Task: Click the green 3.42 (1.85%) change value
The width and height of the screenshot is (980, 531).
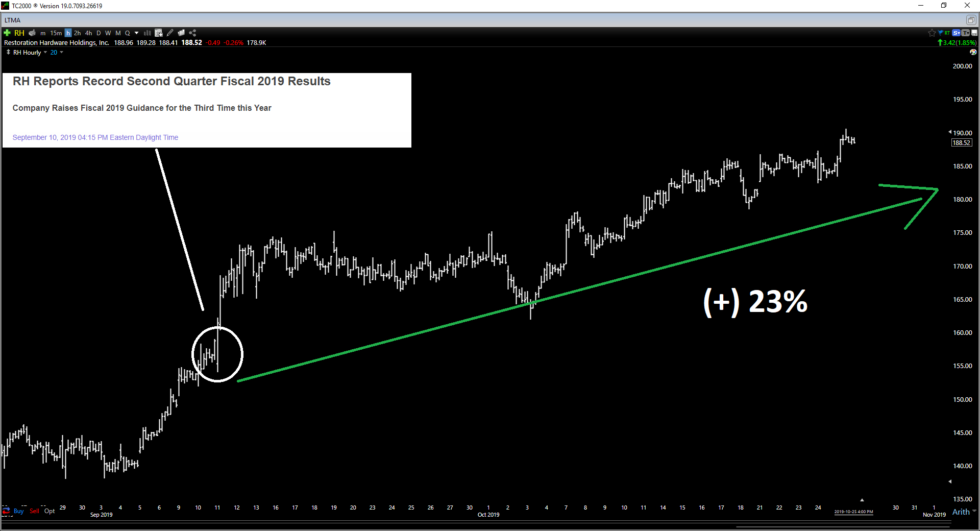Action: point(960,43)
